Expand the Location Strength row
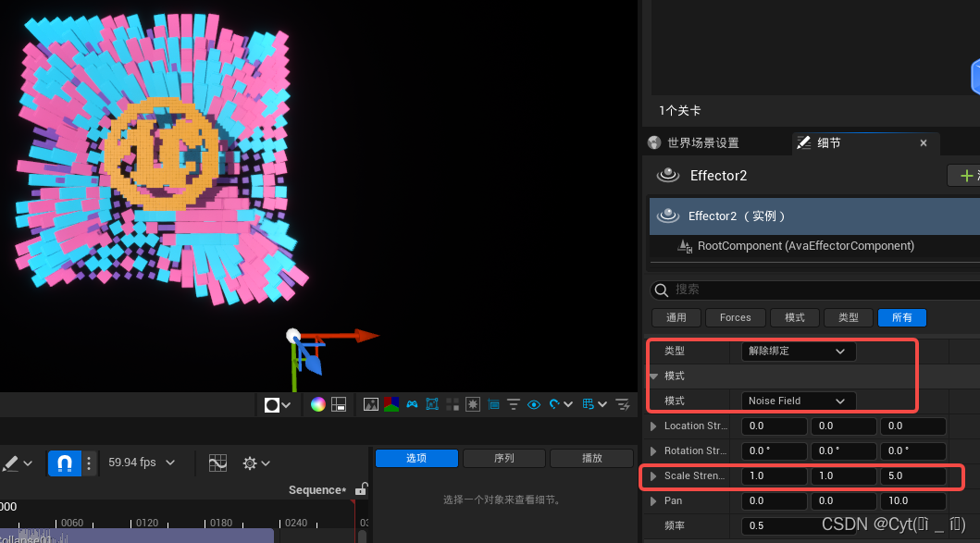980x543 pixels. (x=653, y=426)
